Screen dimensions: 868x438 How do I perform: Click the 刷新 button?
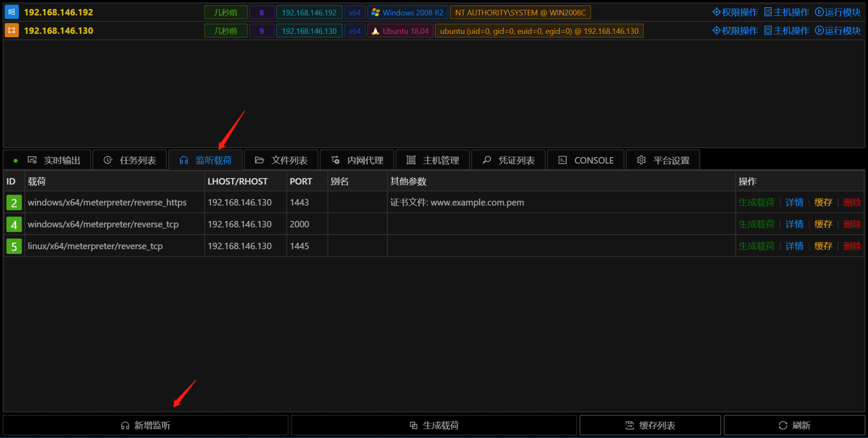point(794,425)
